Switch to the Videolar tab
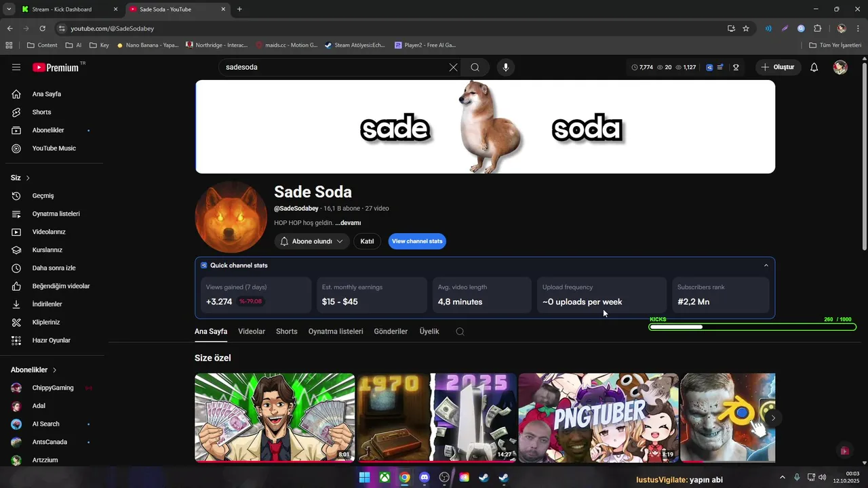This screenshot has width=868, height=488. (252, 331)
